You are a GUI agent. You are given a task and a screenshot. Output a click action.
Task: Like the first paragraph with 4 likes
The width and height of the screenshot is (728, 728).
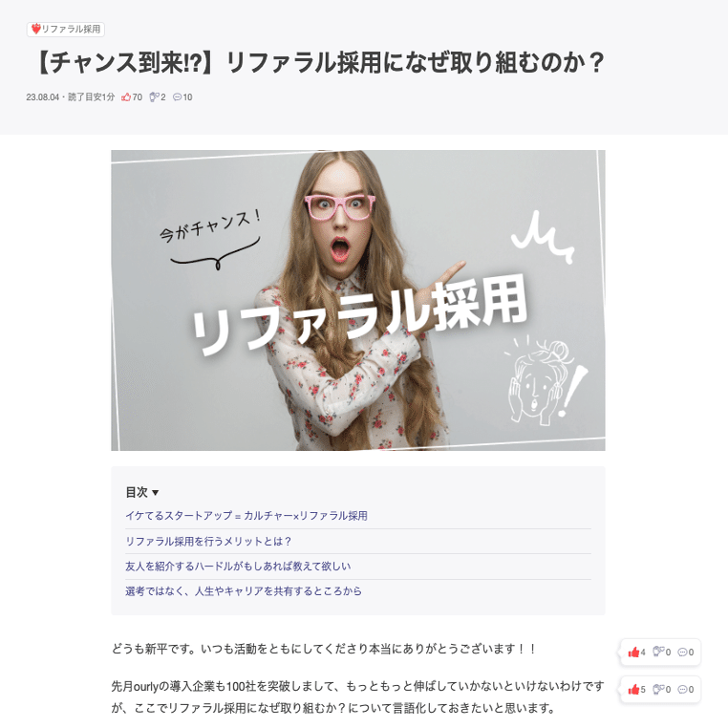click(x=633, y=653)
